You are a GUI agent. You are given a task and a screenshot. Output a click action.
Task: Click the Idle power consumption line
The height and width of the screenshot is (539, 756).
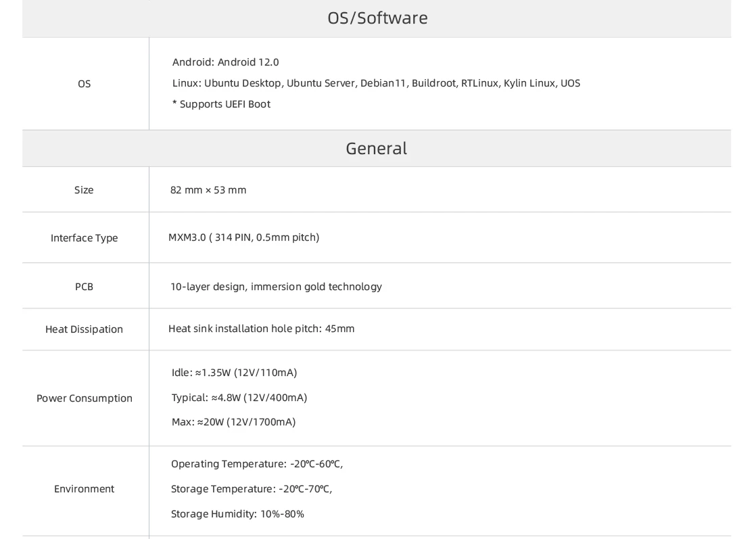click(x=234, y=373)
